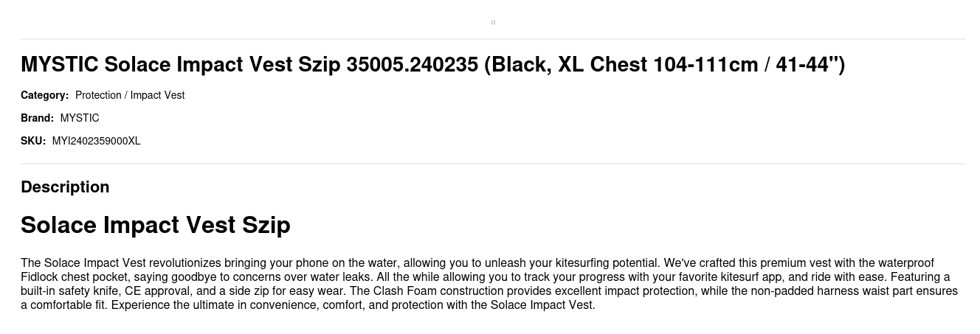980x334 pixels.
Task: Click the "35005.240235" model number in title
Action: pos(412,65)
